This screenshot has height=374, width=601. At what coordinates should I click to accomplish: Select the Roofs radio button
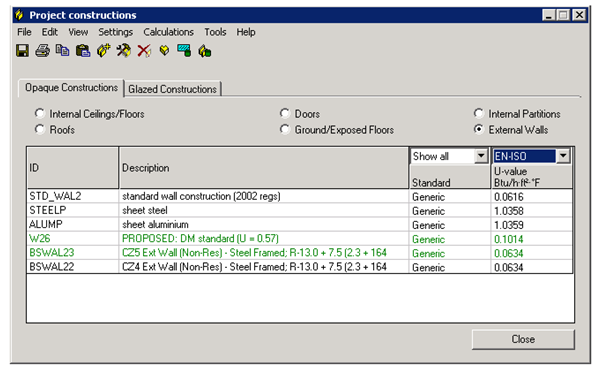[39, 130]
